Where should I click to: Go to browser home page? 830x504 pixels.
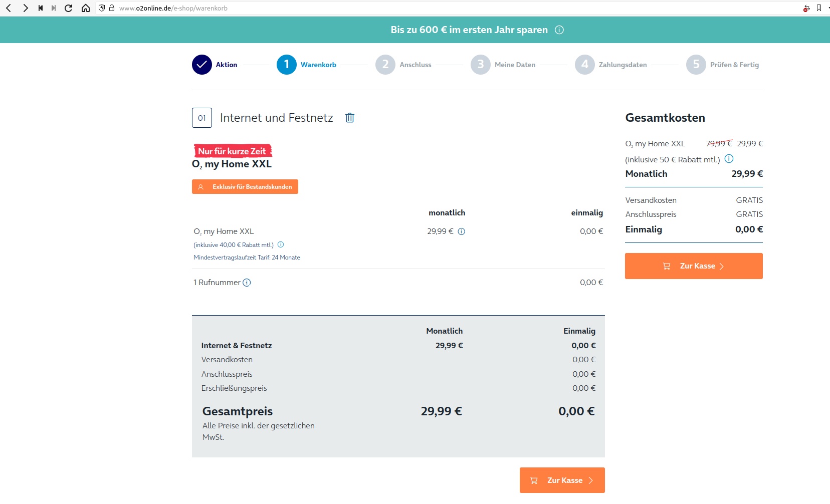click(x=86, y=8)
